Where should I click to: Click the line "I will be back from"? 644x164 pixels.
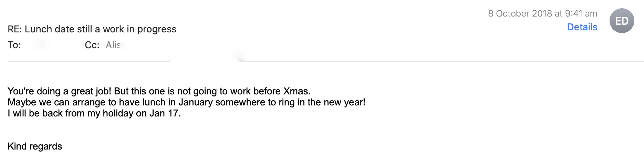pos(94,113)
